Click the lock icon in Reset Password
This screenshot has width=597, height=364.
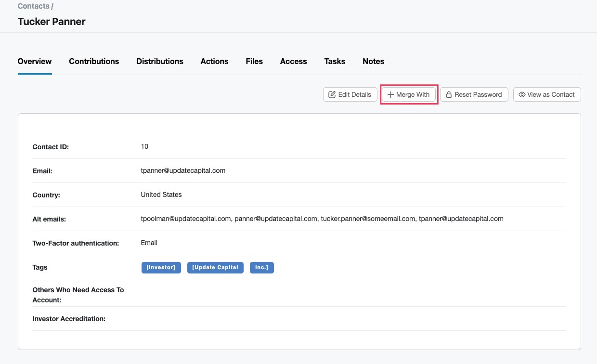[448, 94]
